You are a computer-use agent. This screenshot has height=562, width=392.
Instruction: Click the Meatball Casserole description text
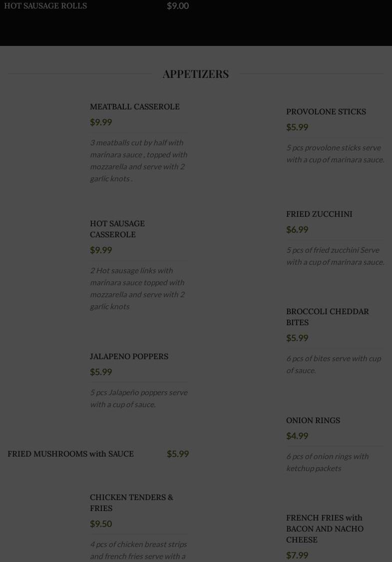tap(138, 160)
